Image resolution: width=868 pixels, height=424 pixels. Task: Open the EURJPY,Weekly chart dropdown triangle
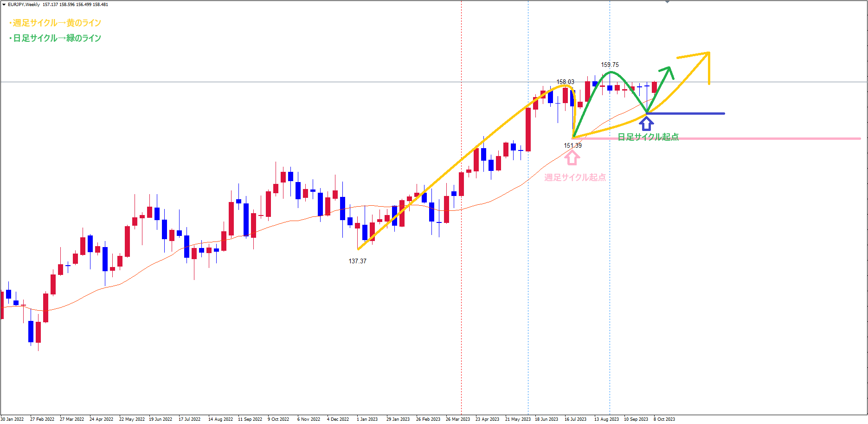4,5
